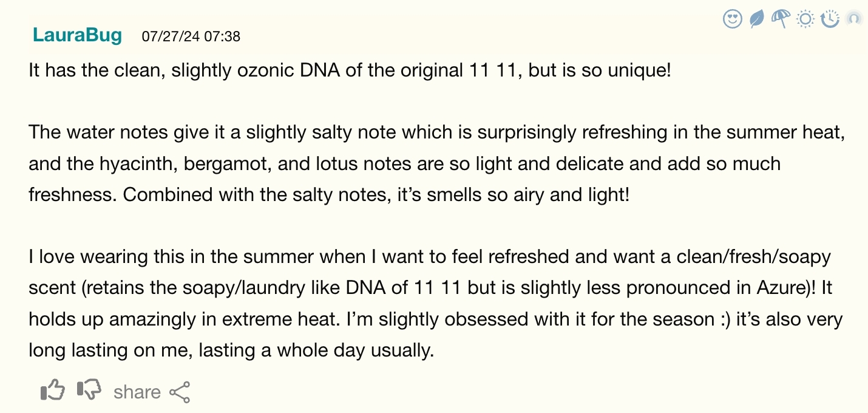Select the leaf season icon

[757, 19]
